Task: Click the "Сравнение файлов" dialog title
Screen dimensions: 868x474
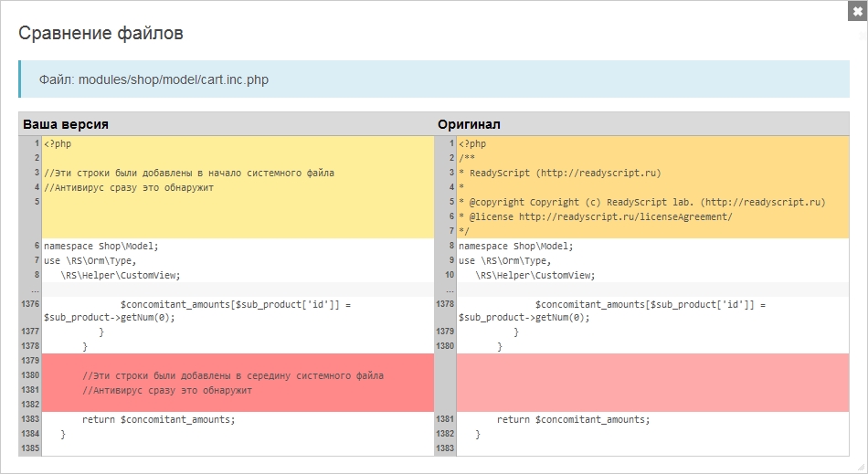Action: [101, 34]
